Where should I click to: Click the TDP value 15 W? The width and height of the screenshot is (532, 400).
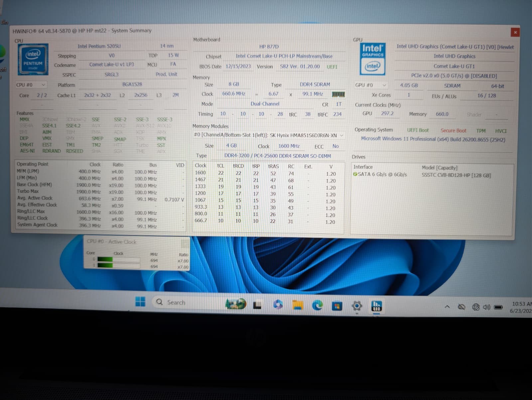pos(173,55)
